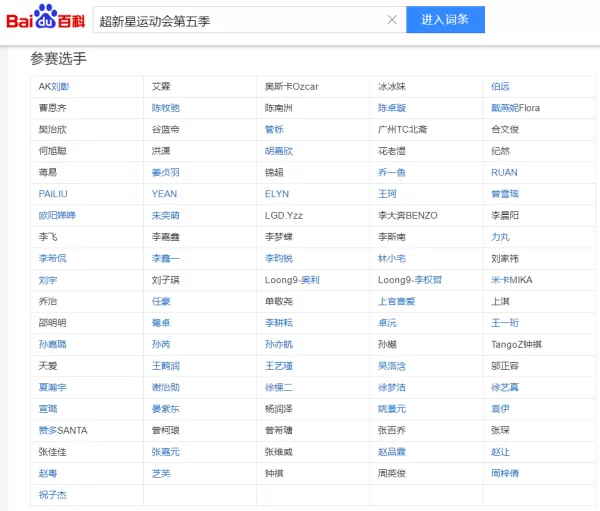Open the 王一珩 link
This screenshot has width=600, height=511.
[x=505, y=323]
